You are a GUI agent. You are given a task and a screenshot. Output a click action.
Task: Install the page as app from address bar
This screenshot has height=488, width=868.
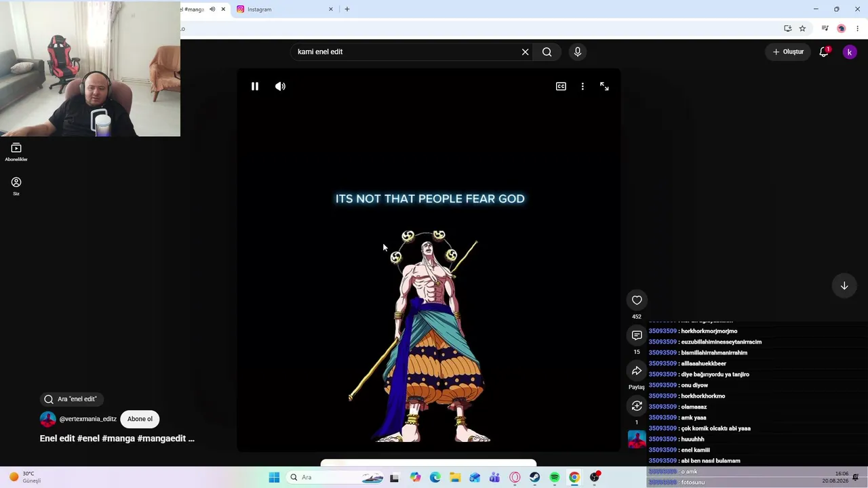(788, 28)
